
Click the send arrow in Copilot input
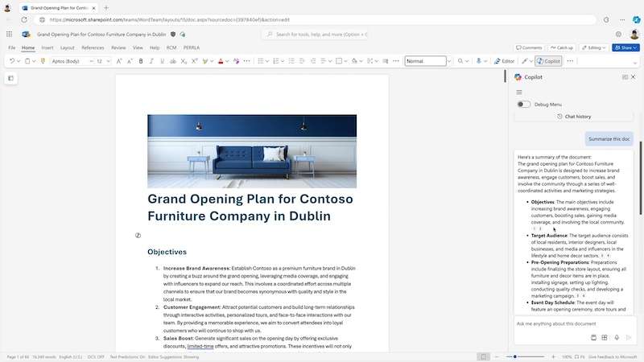629,337
